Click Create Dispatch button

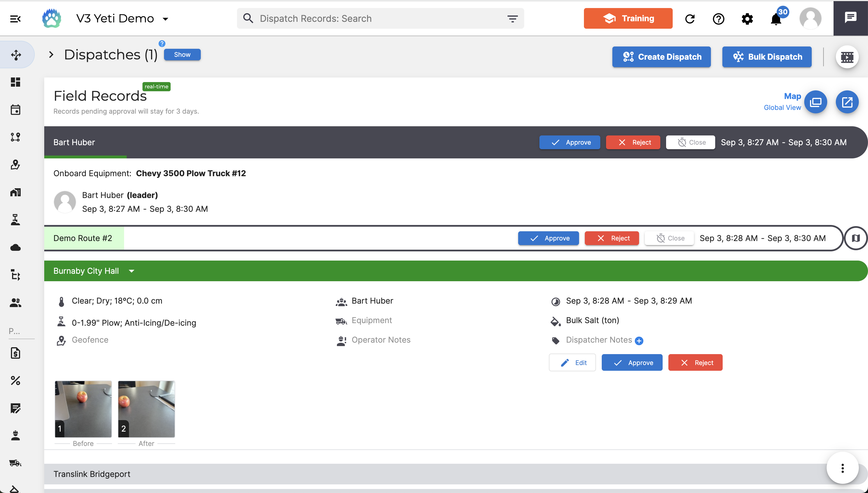tap(661, 57)
